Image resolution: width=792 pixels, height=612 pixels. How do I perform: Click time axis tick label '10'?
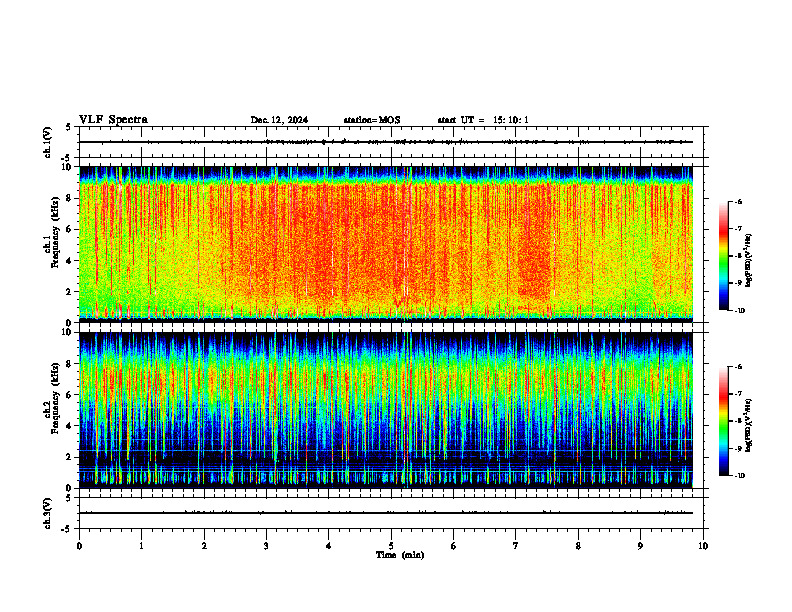[x=703, y=546]
